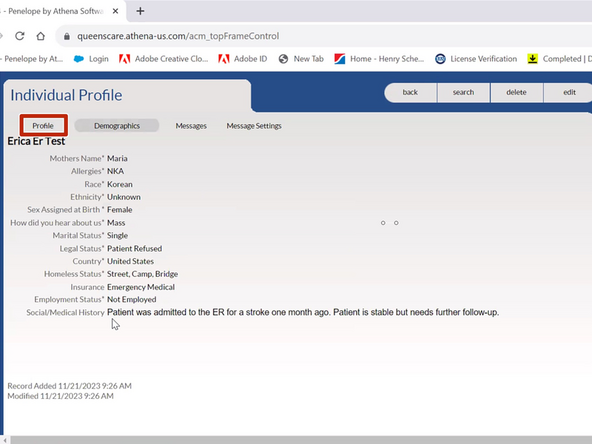The width and height of the screenshot is (592, 444).
Task: Click the edit button
Action: (568, 92)
